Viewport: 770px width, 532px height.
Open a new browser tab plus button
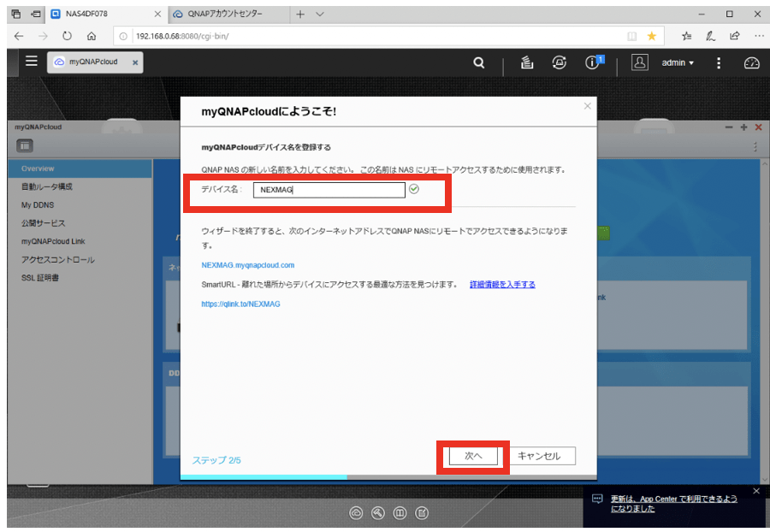(x=300, y=15)
